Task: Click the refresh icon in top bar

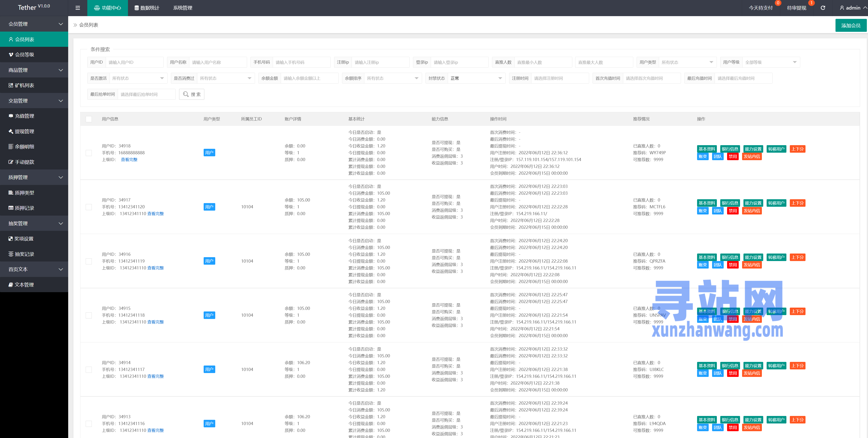Action: [x=823, y=8]
